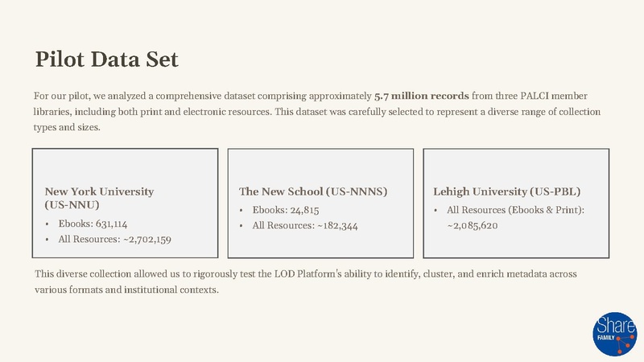Click the ~2,085,620 figure
Viewport: 644px width, 362px height.
[473, 226]
